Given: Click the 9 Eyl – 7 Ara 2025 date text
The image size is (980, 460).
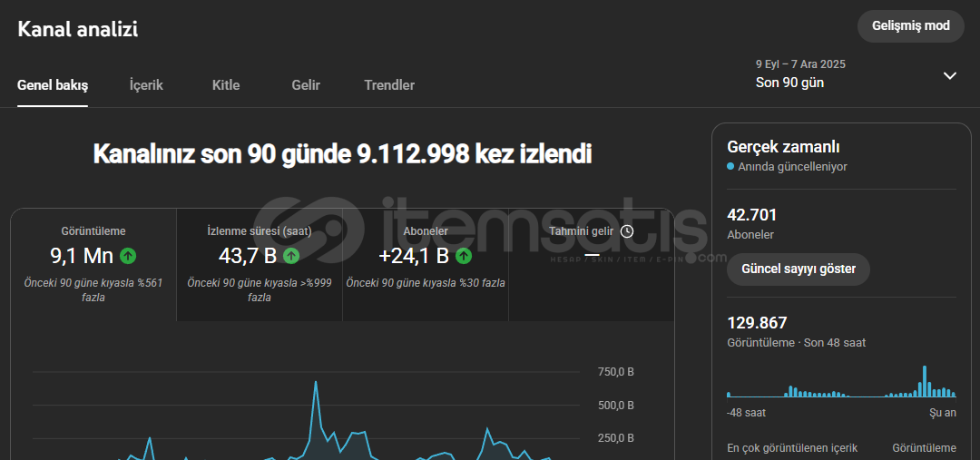Looking at the screenshot, I should pyautogui.click(x=800, y=64).
